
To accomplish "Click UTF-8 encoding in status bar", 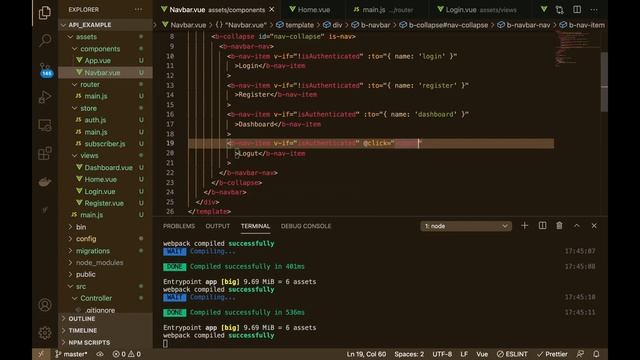I will (442, 354).
